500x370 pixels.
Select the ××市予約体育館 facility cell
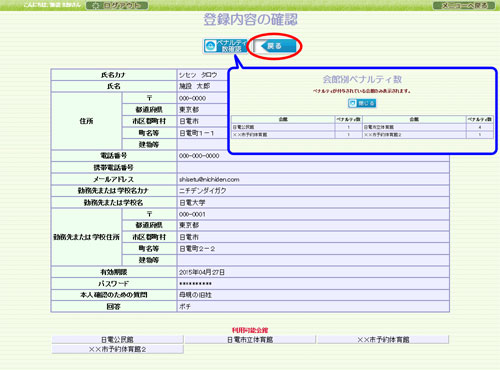point(383,339)
